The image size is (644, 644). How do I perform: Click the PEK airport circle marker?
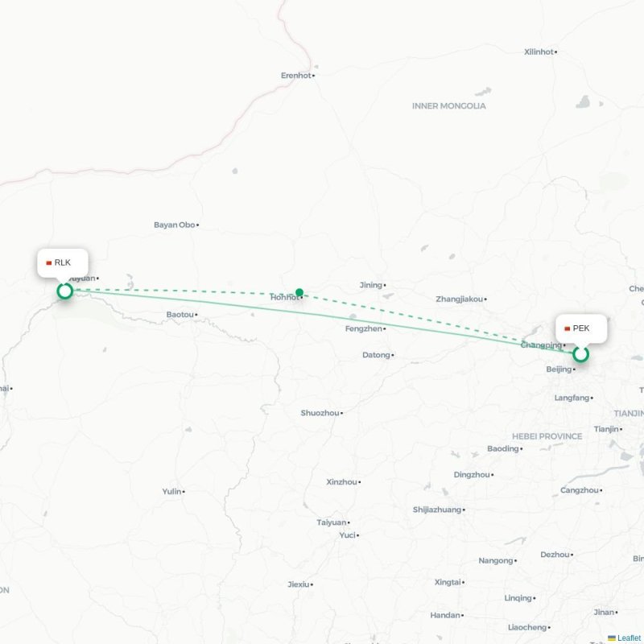tap(580, 354)
